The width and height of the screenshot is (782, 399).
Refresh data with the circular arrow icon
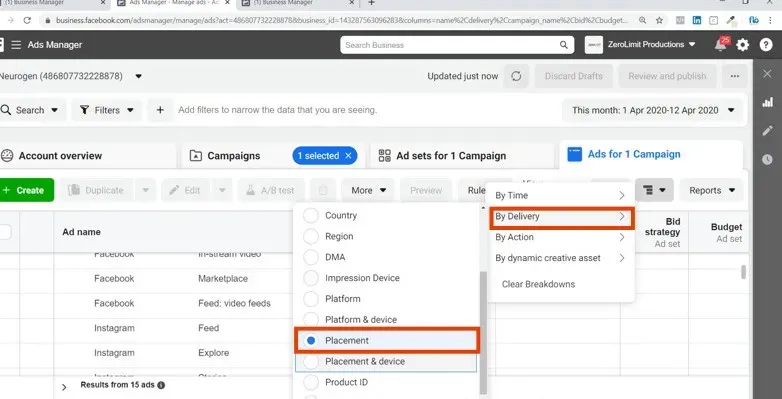[x=516, y=76]
